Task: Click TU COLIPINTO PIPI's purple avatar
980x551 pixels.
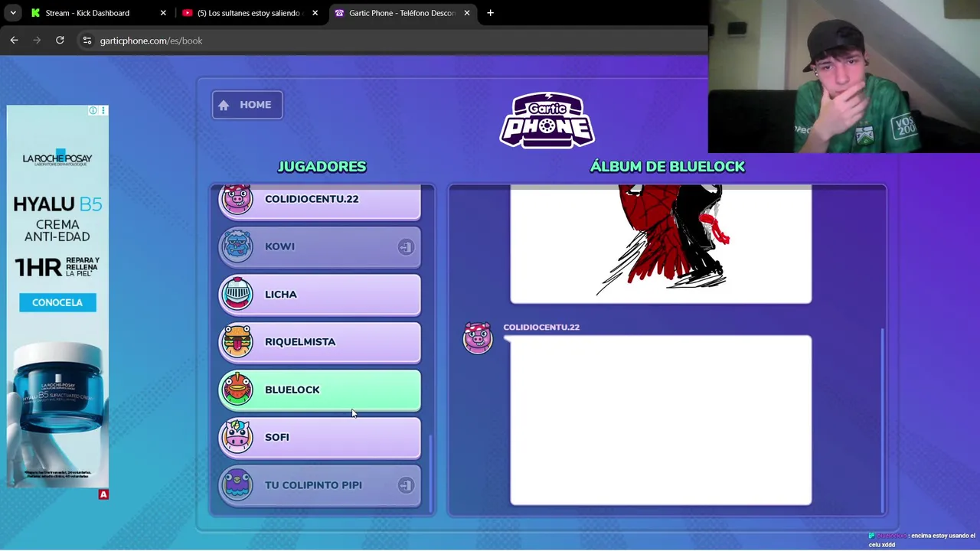Action: pyautogui.click(x=237, y=484)
